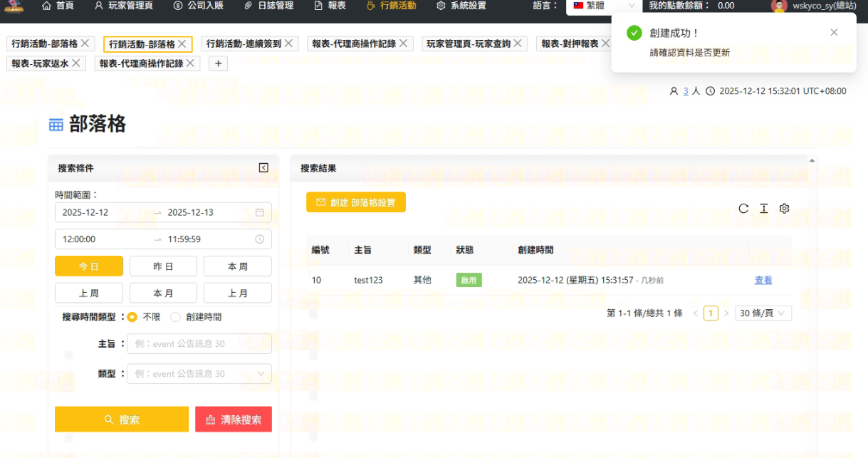Close the 行銷活動-連續簽到 tab
Viewport: 868px width, 458px height.
288,43
